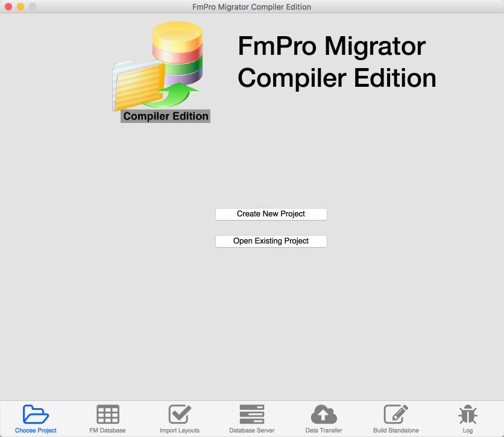The width and height of the screenshot is (504, 437).
Task: Click the database and folder logo image
Action: tap(159, 65)
